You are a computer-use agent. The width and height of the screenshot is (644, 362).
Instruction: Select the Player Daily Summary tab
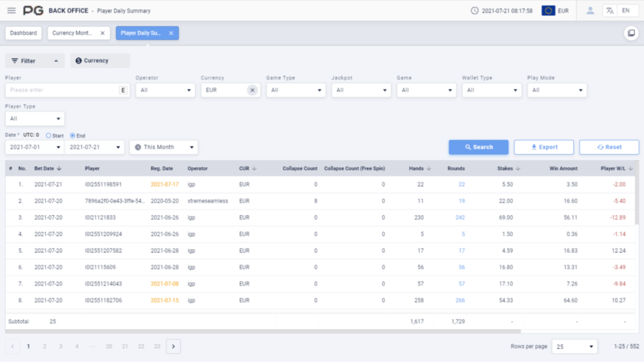(141, 33)
